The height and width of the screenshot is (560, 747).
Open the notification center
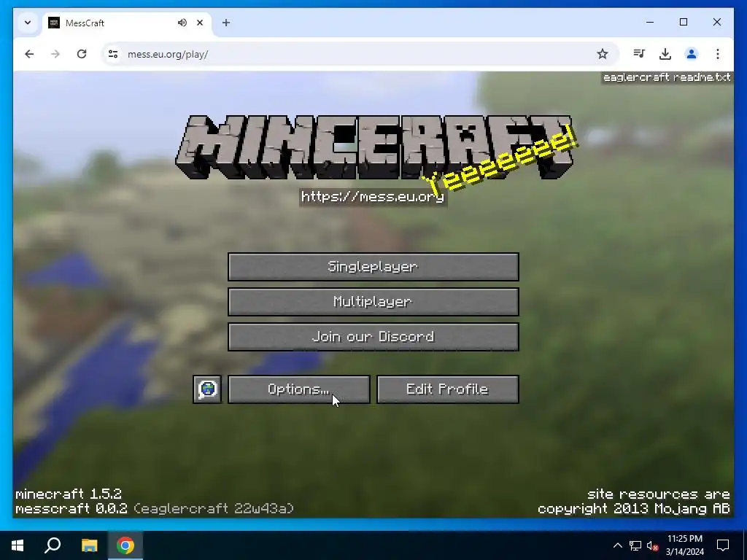coord(723,545)
